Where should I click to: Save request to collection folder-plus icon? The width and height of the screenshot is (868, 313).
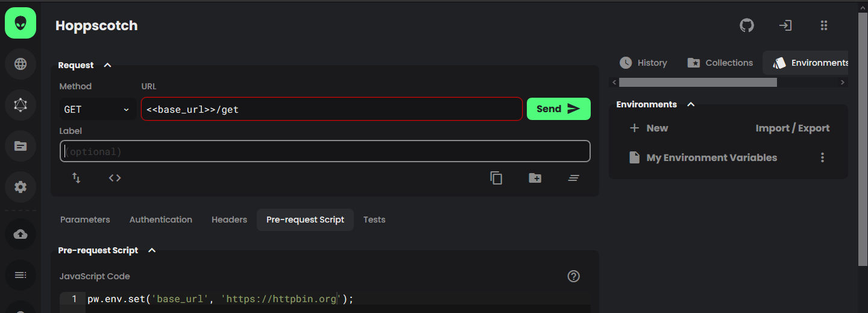click(535, 178)
